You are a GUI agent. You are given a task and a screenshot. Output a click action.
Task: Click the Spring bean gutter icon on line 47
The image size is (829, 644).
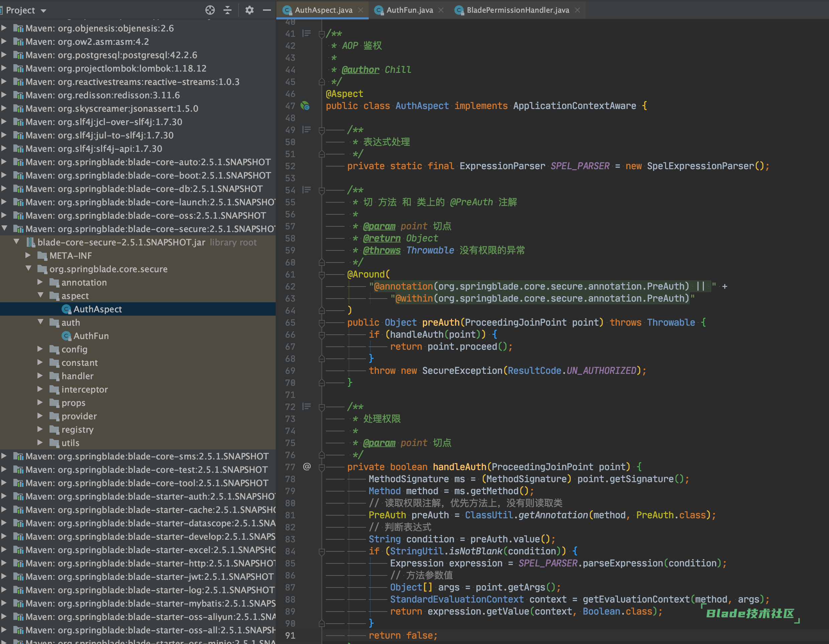(x=305, y=106)
